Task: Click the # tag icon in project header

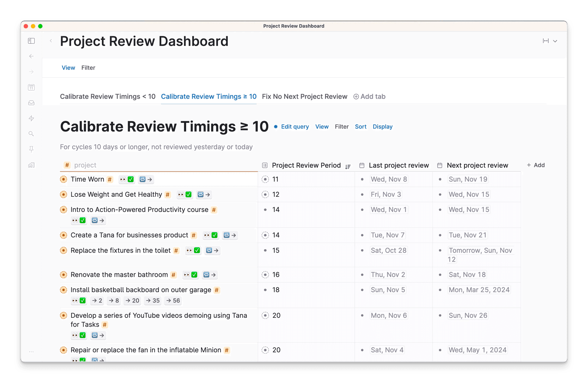Action: pyautogui.click(x=67, y=165)
